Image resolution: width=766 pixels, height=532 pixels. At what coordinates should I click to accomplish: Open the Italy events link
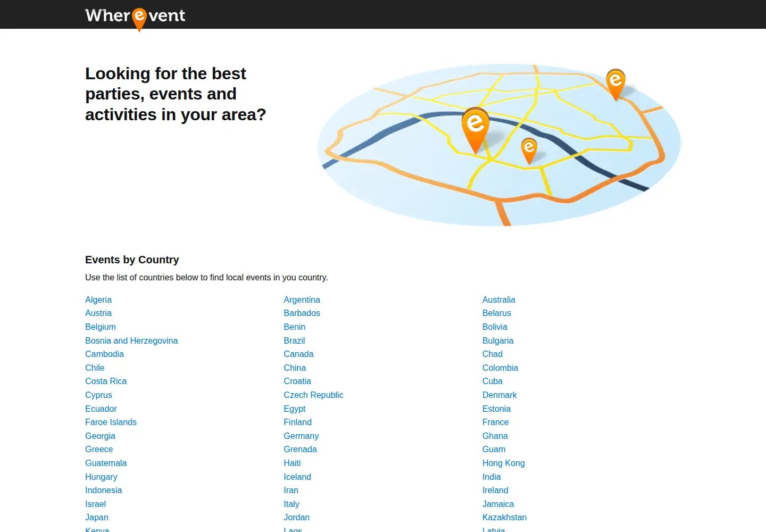292,504
